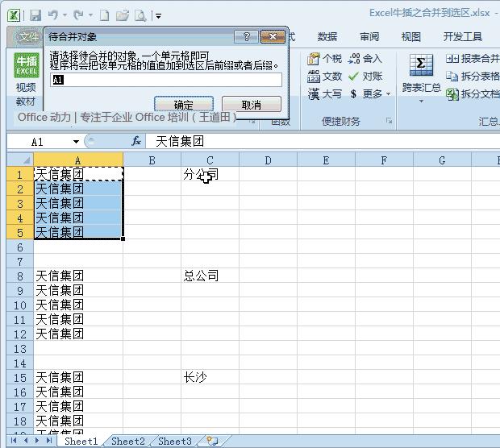This screenshot has height=448, width=500.
Task: Click the 报表合并 tool
Action: (x=473, y=59)
